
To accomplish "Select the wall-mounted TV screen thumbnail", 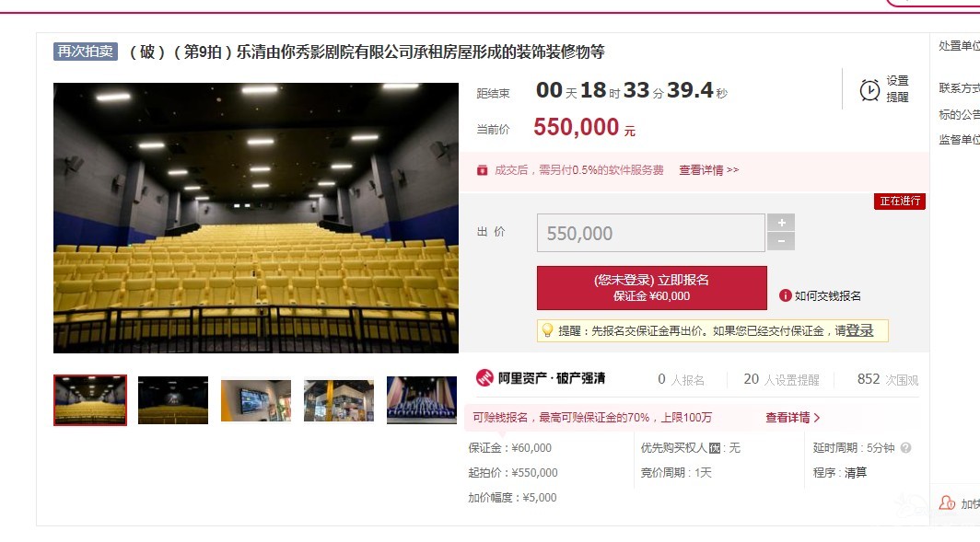I will point(256,401).
